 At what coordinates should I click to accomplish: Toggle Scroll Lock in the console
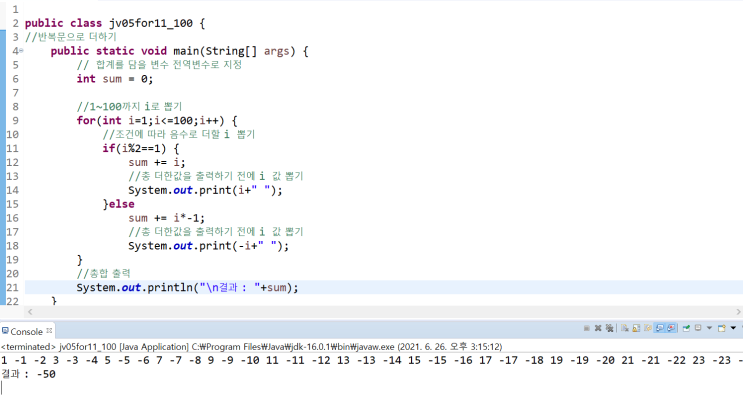(636, 328)
